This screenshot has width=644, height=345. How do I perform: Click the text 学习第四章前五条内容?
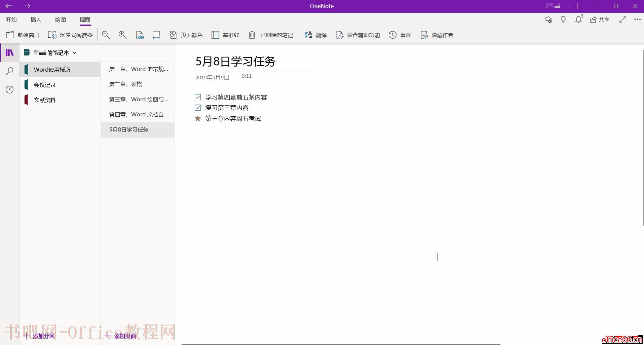tap(236, 97)
